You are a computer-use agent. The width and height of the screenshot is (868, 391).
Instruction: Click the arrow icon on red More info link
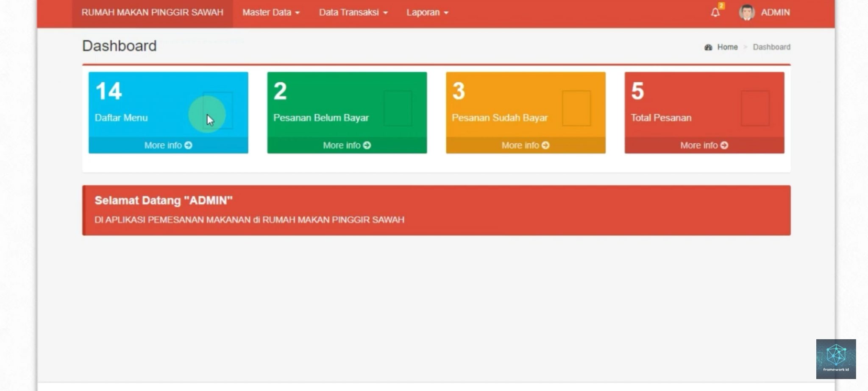point(723,145)
